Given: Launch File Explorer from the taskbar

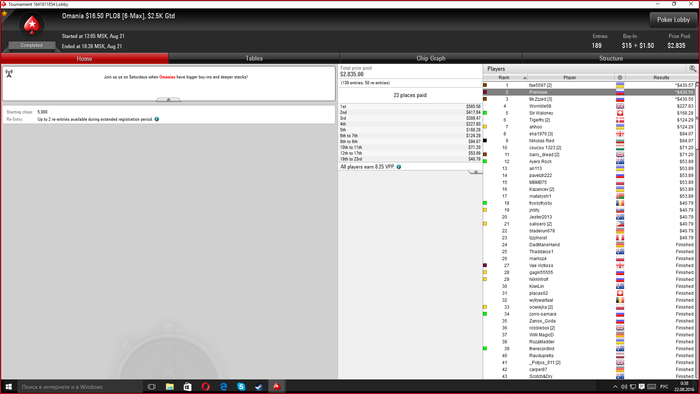Looking at the screenshot, I should tap(170, 387).
